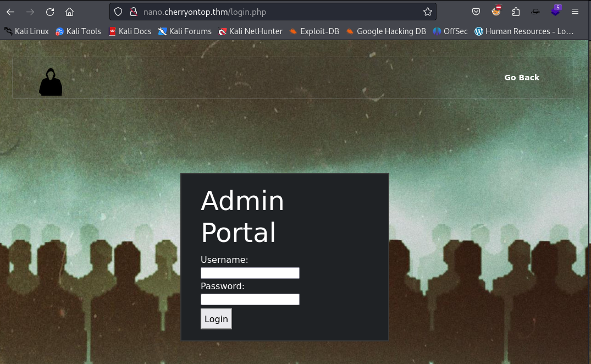Open the Firefox hamburger application menu

click(575, 12)
